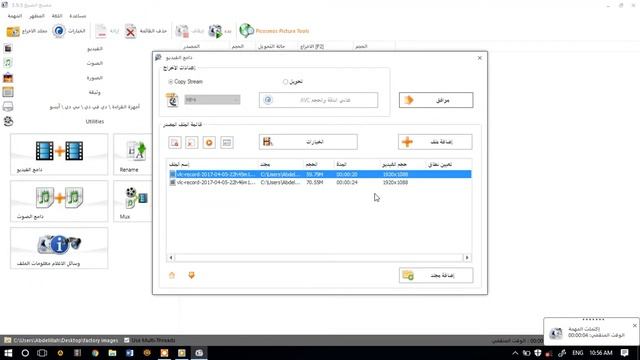Click the 10:56 AM clock in tray

[x=600, y=353]
